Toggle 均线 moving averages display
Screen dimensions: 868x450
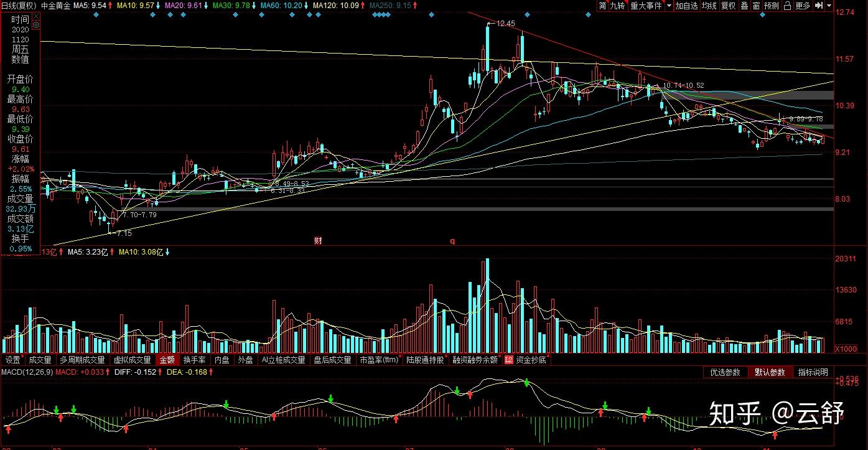pos(709,6)
